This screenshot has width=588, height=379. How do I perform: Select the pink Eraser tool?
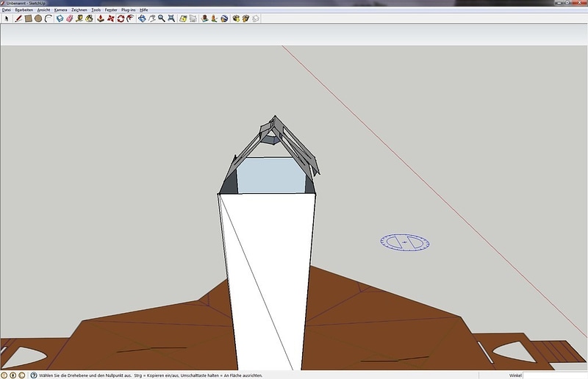point(69,18)
